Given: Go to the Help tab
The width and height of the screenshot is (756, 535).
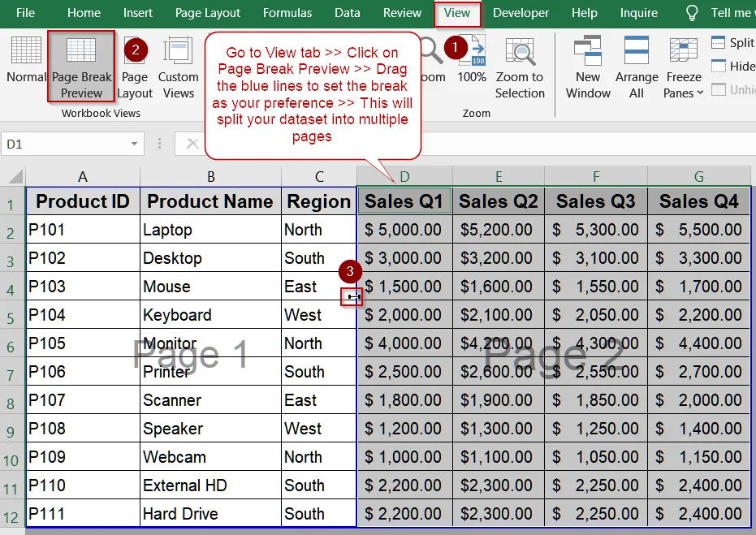Looking at the screenshot, I should [585, 13].
